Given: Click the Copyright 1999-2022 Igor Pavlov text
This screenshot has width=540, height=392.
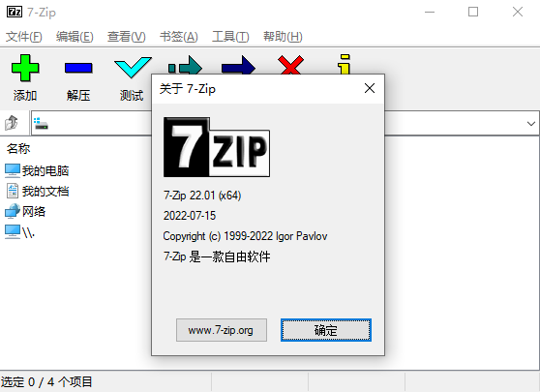Looking at the screenshot, I should tap(245, 236).
